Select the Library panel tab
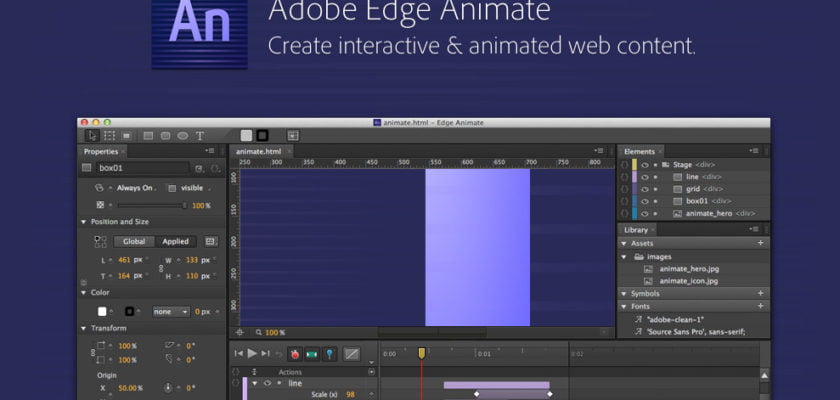 (x=637, y=230)
